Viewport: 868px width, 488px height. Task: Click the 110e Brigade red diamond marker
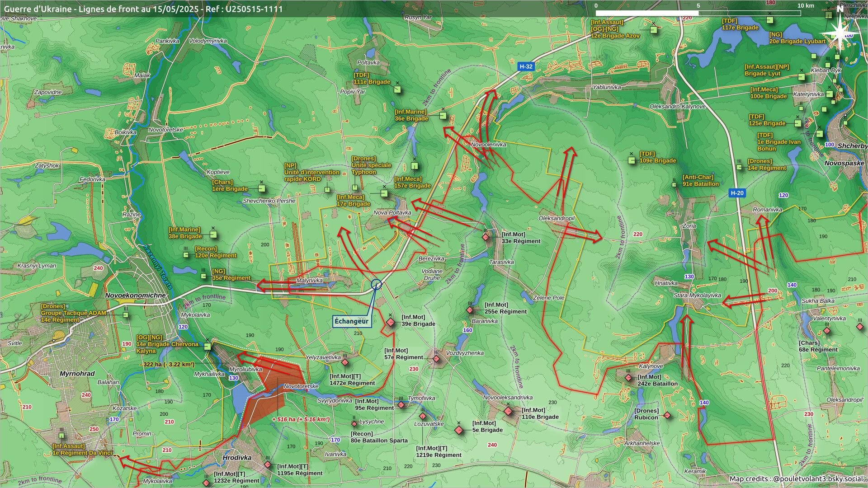tap(508, 411)
